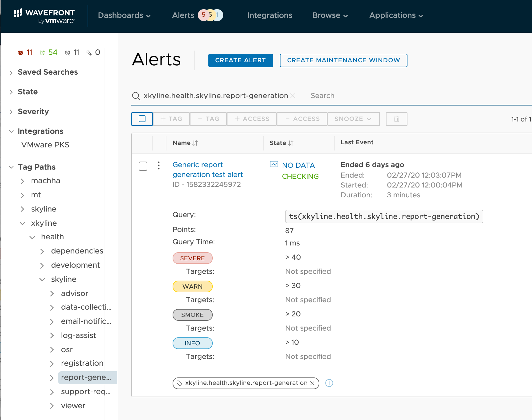Expand the Saved Searches section
532x420 pixels.
11,73
